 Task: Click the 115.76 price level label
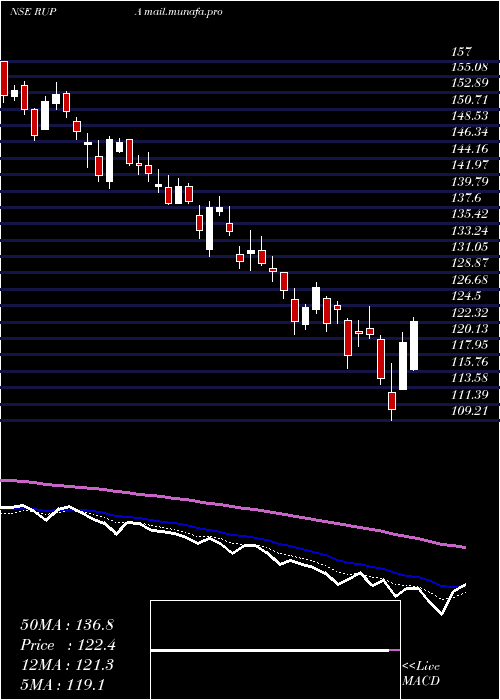(470, 362)
